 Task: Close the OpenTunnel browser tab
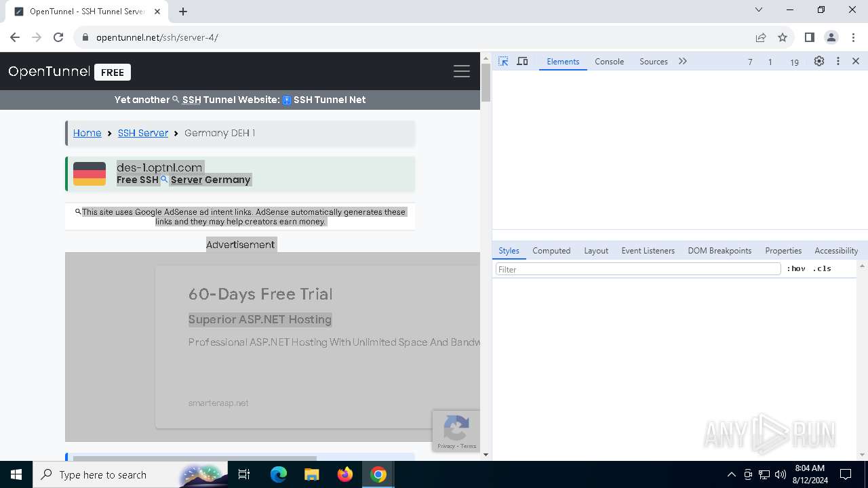click(157, 12)
